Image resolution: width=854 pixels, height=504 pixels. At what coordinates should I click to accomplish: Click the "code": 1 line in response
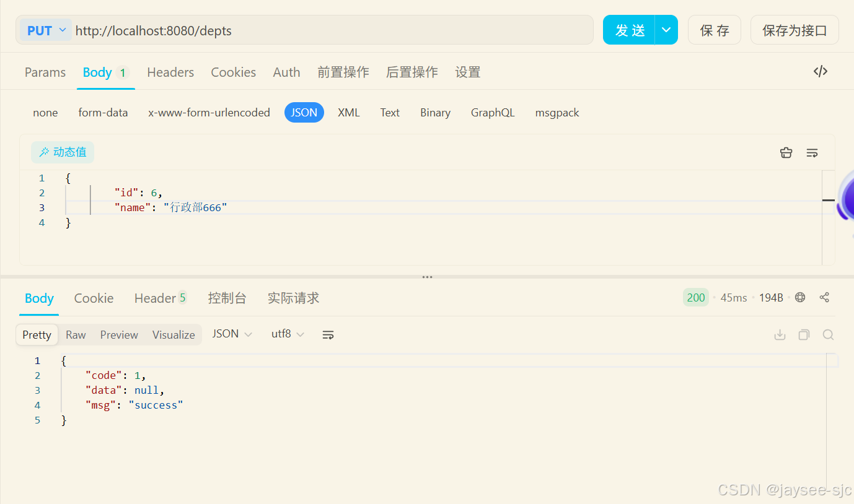click(116, 375)
